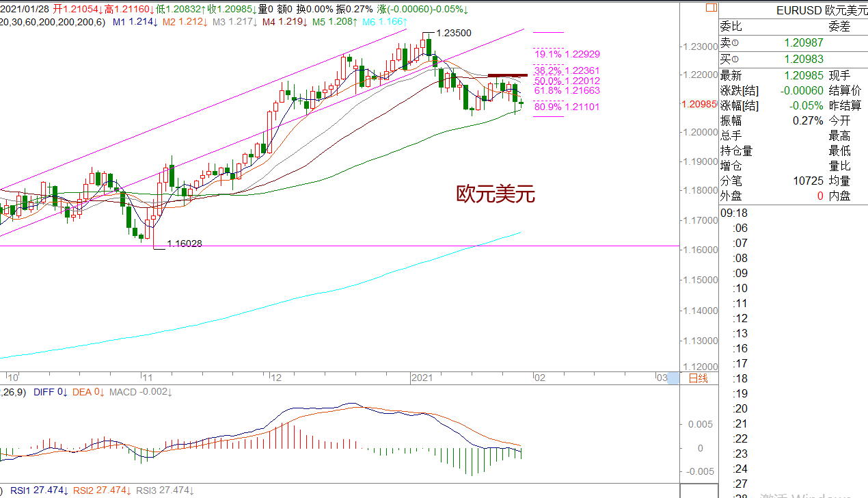This screenshot has height=498, width=868.
Task: Click the :10 entry in tick list
Action: [x=740, y=288]
